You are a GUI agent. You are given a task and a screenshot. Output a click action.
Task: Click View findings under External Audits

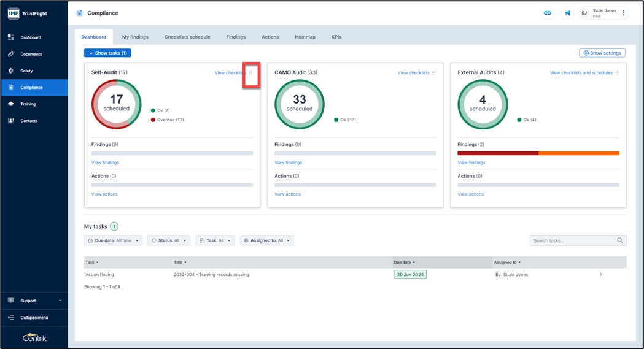point(471,163)
